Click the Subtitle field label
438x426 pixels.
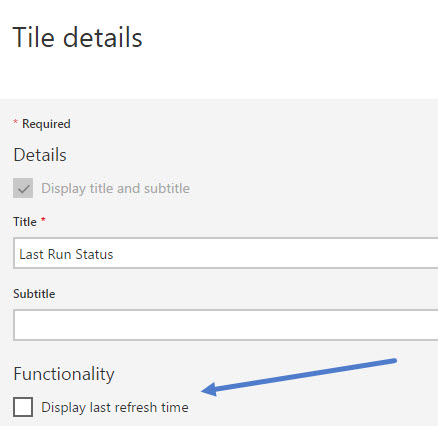pos(34,294)
